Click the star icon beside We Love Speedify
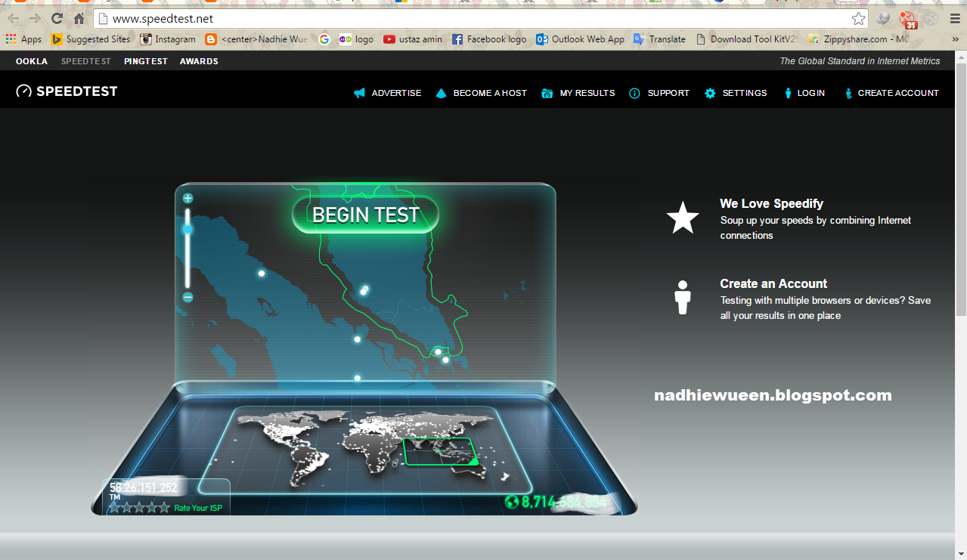967x560 pixels. coord(683,218)
